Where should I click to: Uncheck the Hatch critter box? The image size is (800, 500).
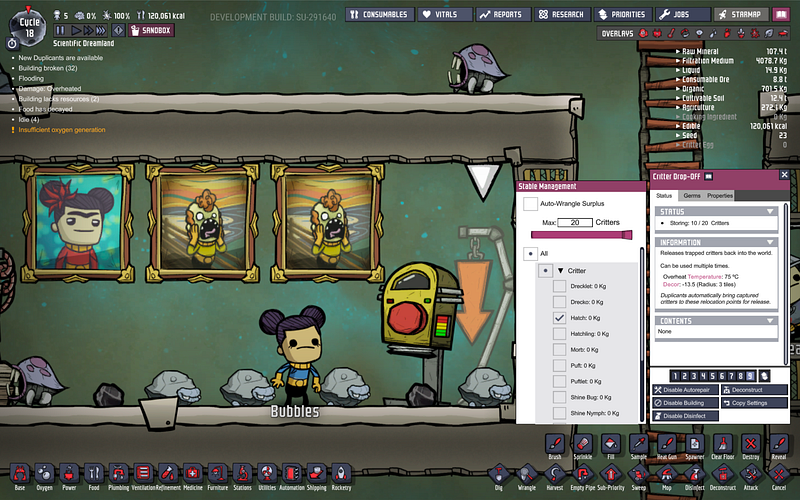coord(559,318)
